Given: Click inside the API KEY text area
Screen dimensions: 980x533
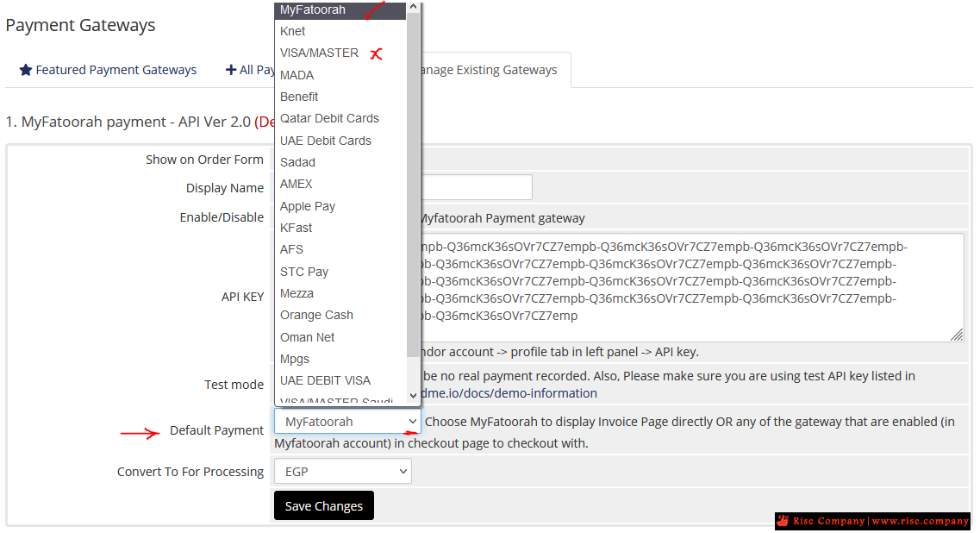Looking at the screenshot, I should tap(691, 288).
